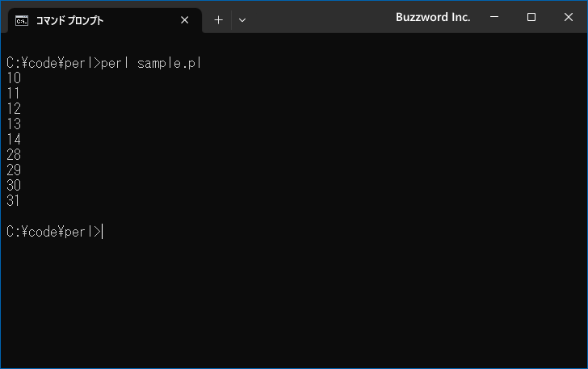Maximize the terminal window
This screenshot has width=588, height=369.
click(x=531, y=17)
